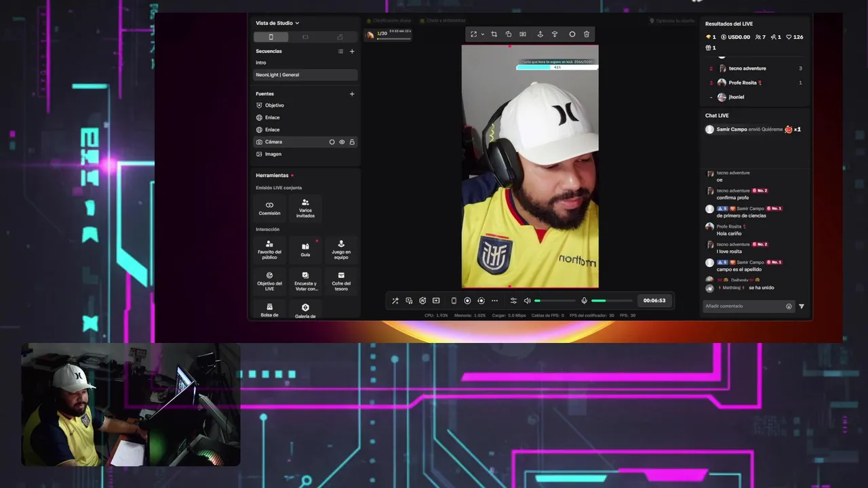Open the Objetivo del LIVE tool
This screenshot has width=868, height=488.
click(x=269, y=281)
